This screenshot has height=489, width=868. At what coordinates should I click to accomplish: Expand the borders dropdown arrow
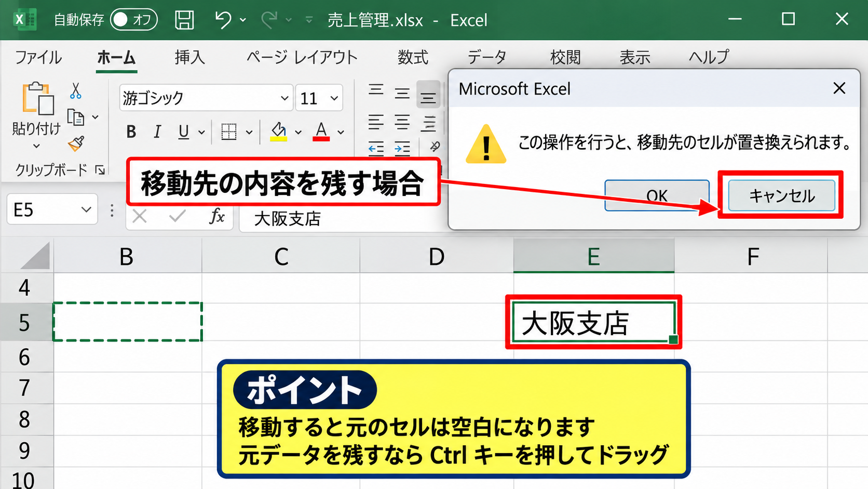[x=249, y=133]
